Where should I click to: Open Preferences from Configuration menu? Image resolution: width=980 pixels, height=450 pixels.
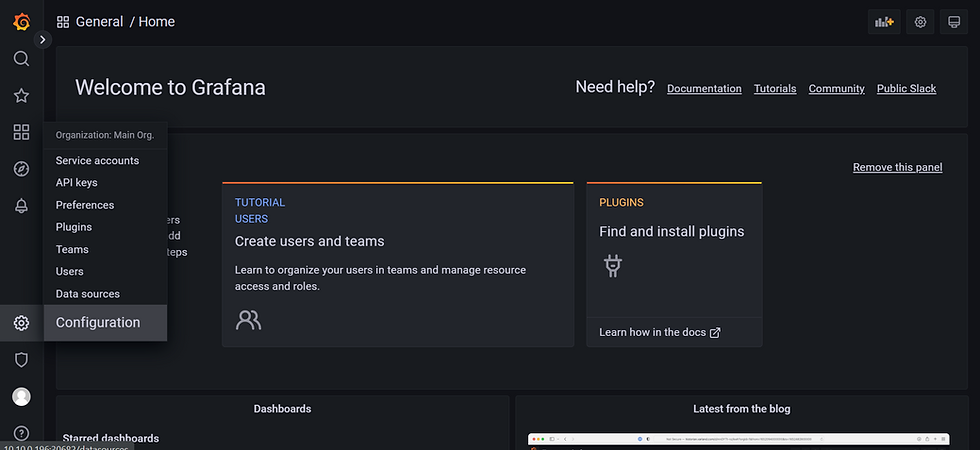[x=85, y=205]
